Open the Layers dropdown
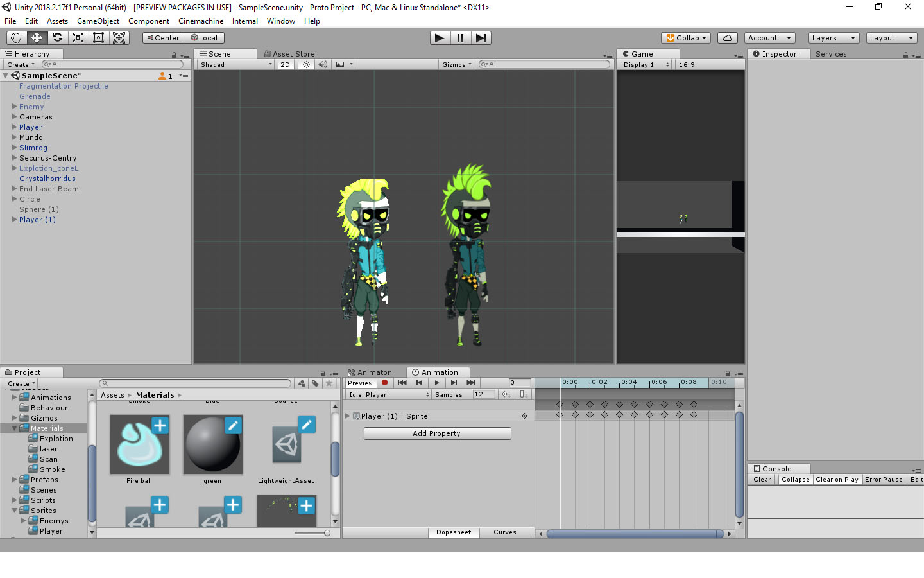 tap(834, 38)
